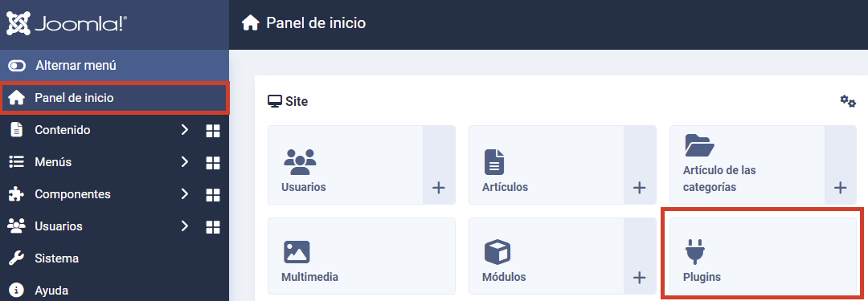
Task: Click the Panel de inicio page title
Action: pos(316,23)
